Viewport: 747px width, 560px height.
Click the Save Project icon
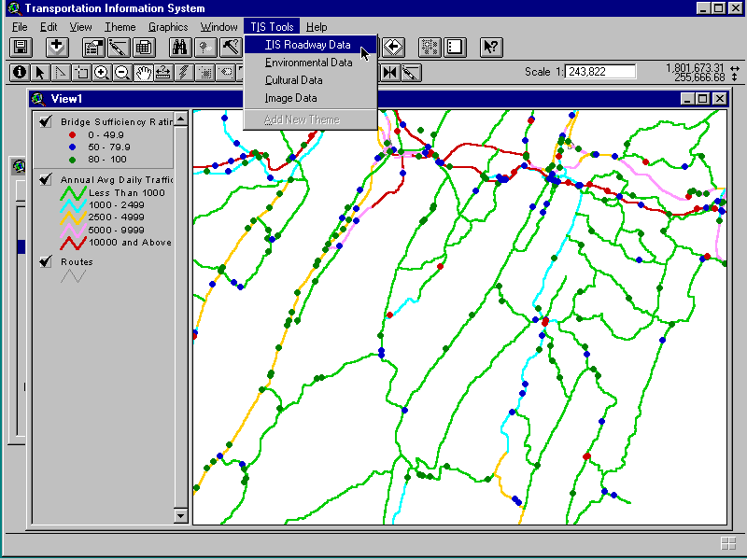tap(21, 47)
